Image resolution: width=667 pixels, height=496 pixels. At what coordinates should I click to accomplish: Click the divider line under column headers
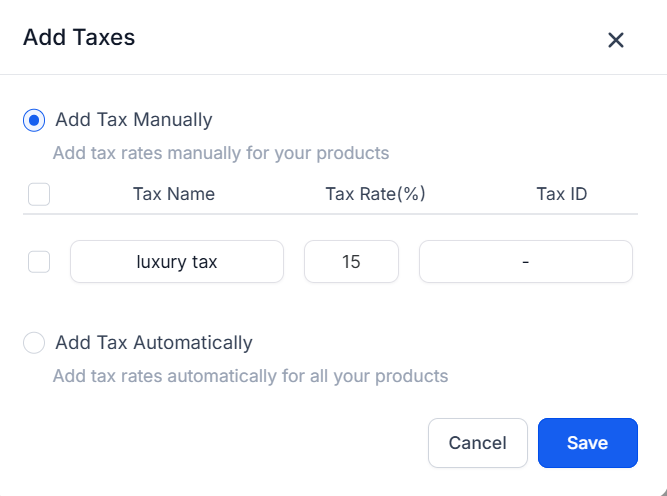pyautogui.click(x=330, y=214)
